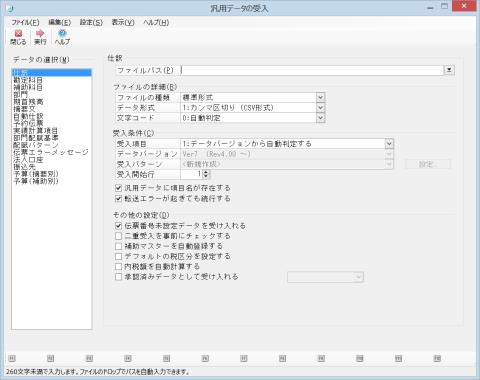Viewport: 480px width, 380px height.
Task: Open the 文字コード dropdown
Action: point(320,118)
